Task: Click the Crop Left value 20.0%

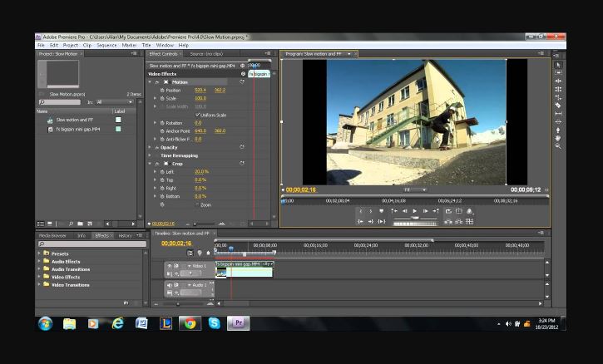Action: pyautogui.click(x=201, y=172)
